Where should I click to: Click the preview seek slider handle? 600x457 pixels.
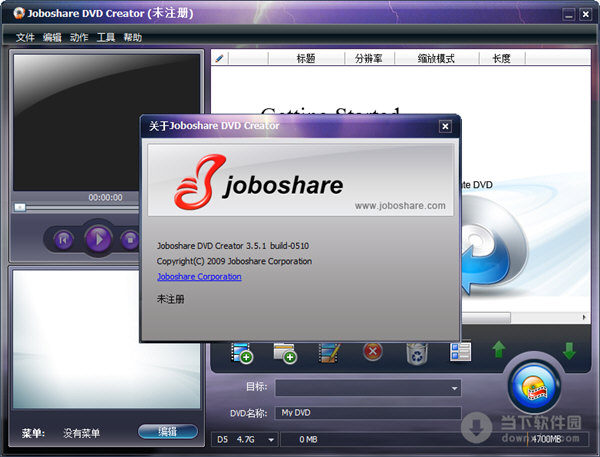click(x=19, y=207)
